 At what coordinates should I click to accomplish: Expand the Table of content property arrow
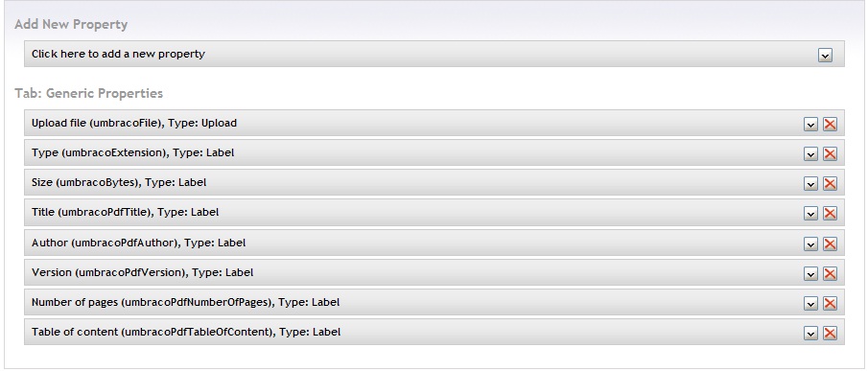(x=810, y=334)
